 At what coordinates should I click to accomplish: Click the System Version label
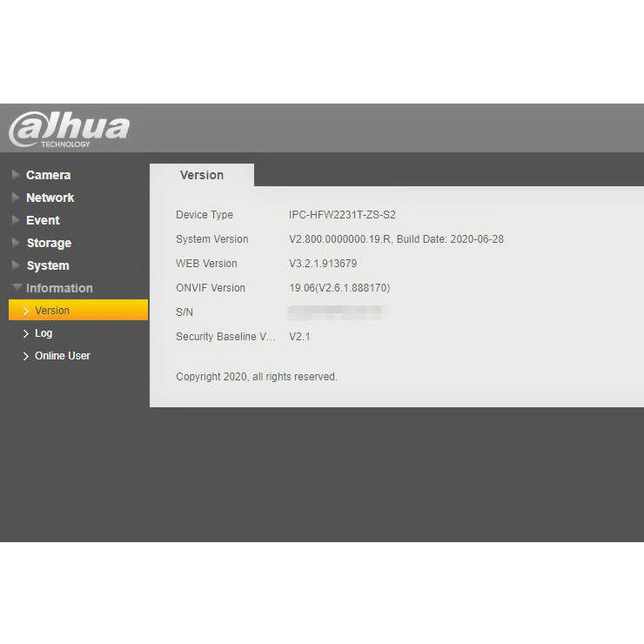pyautogui.click(x=212, y=239)
